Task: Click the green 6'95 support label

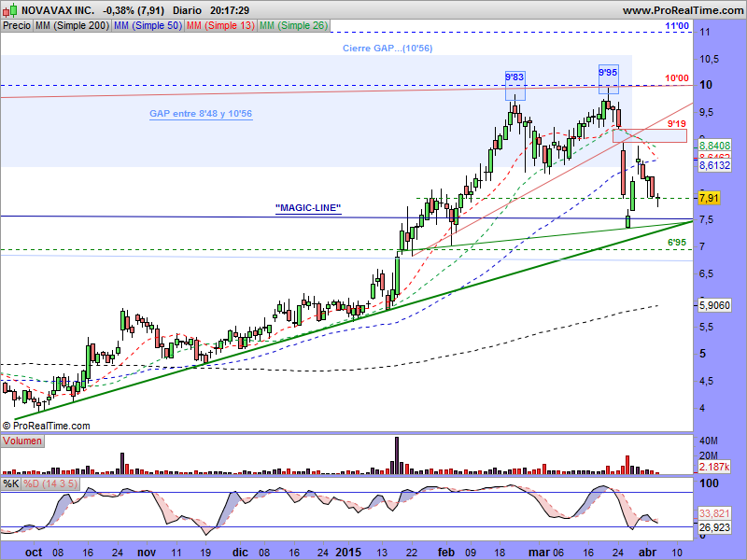Action: (676, 243)
